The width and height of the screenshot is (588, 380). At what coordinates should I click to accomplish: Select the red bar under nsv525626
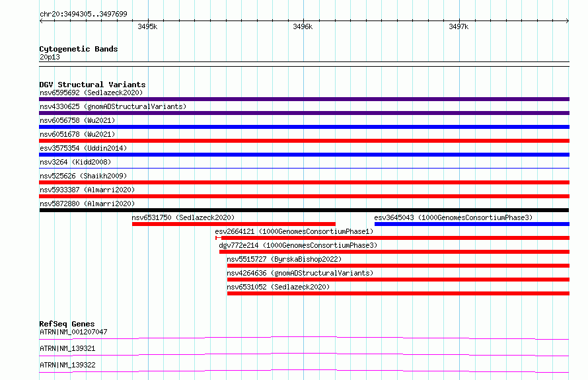coord(304,182)
